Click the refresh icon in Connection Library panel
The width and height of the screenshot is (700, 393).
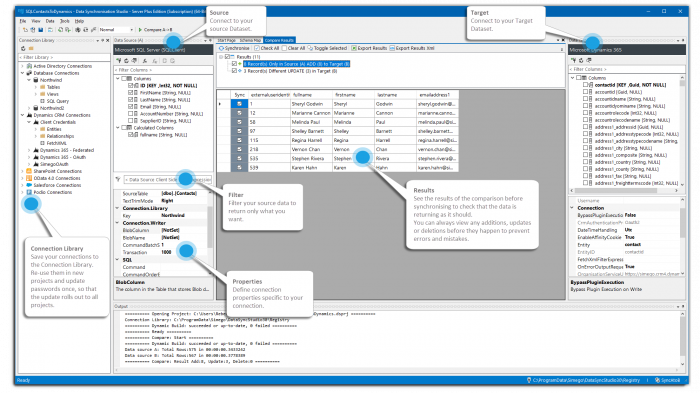(x=23, y=48)
